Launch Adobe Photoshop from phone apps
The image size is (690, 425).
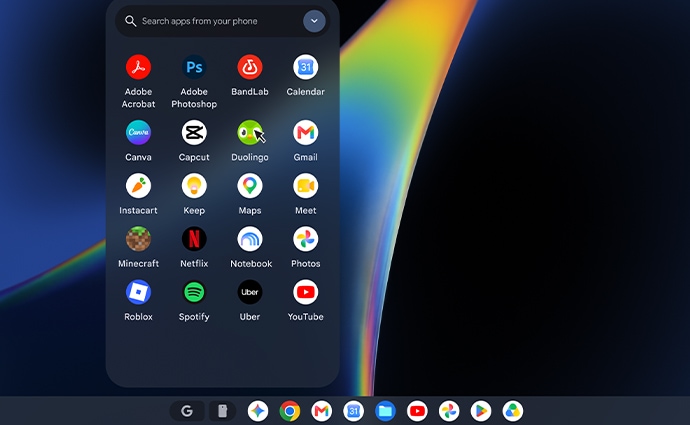tap(194, 67)
